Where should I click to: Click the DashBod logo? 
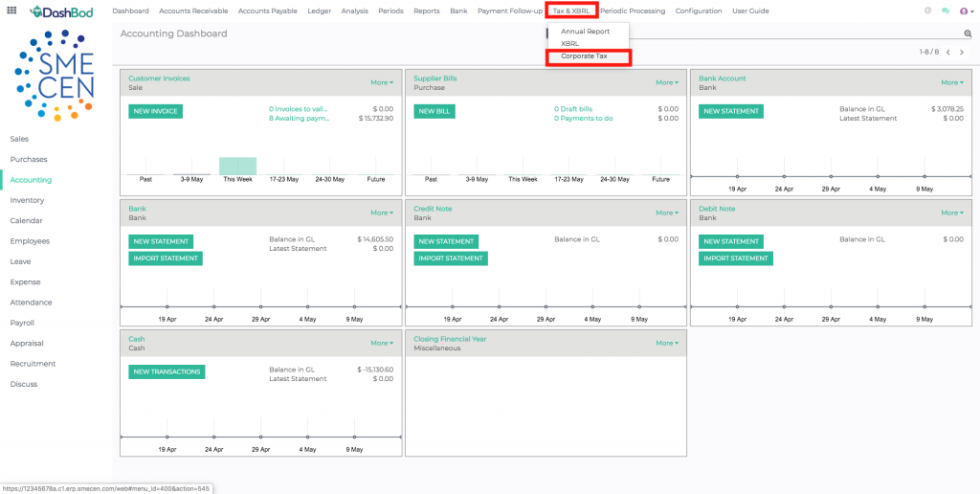tap(65, 11)
